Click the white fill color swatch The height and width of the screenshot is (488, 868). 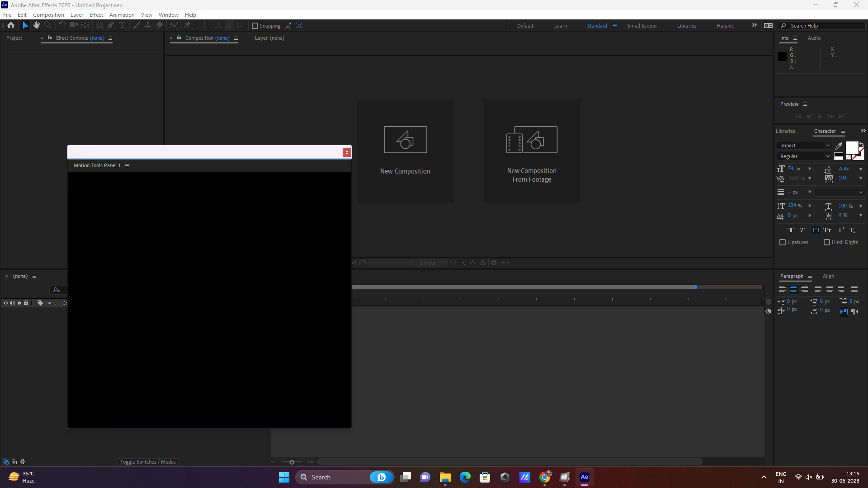coord(852,148)
